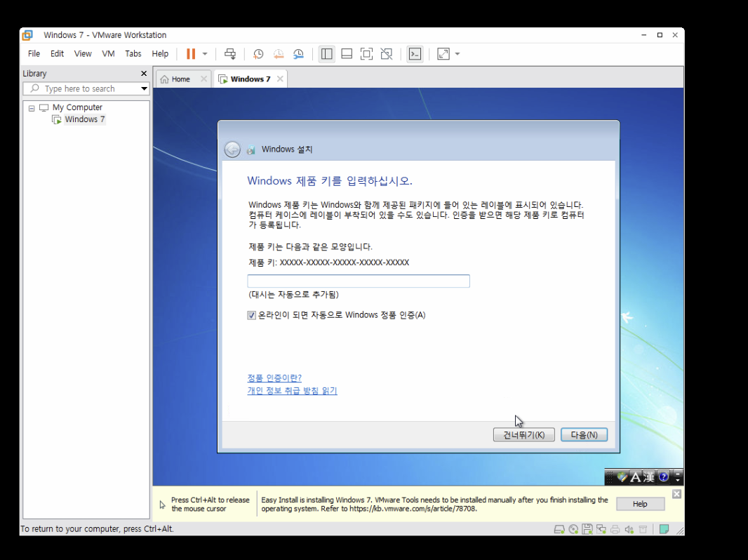Open the library search dropdown arrow
Screen dimensions: 748x560
pos(144,88)
